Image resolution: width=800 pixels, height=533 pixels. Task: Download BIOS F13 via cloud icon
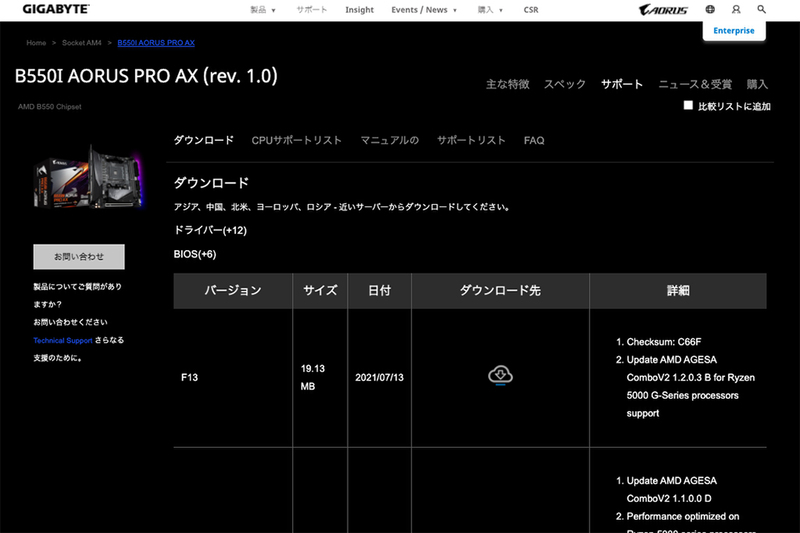coord(500,375)
